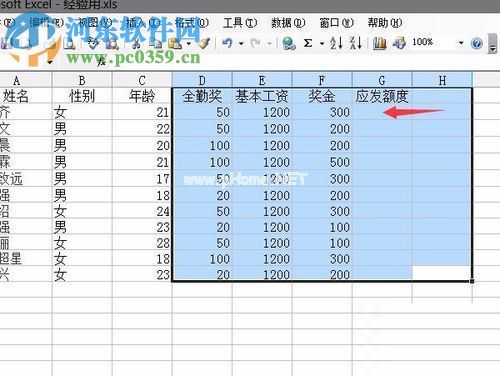Select the age cell showing 28

[x=142, y=243]
